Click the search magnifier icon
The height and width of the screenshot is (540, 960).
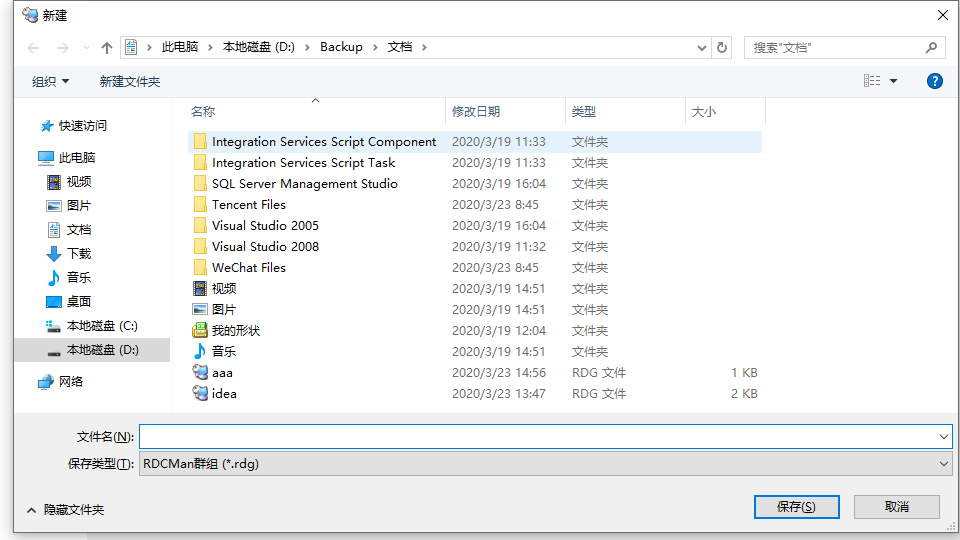coord(931,47)
